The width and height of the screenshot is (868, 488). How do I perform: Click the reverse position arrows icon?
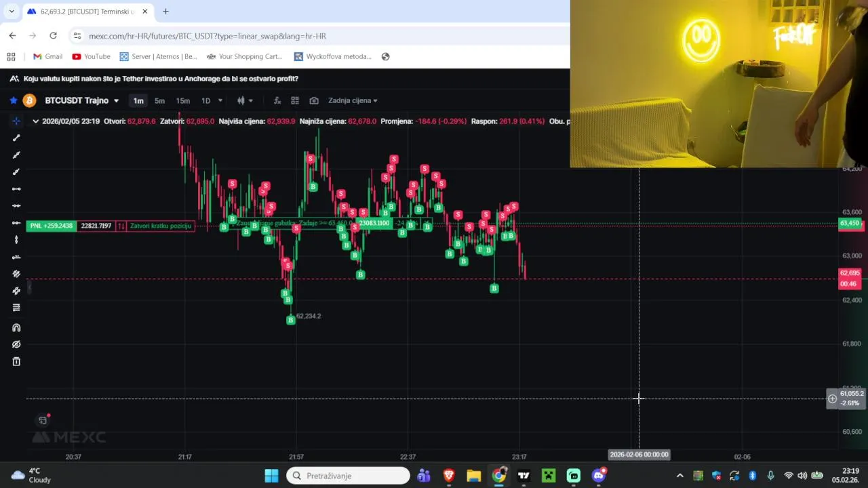pos(121,226)
